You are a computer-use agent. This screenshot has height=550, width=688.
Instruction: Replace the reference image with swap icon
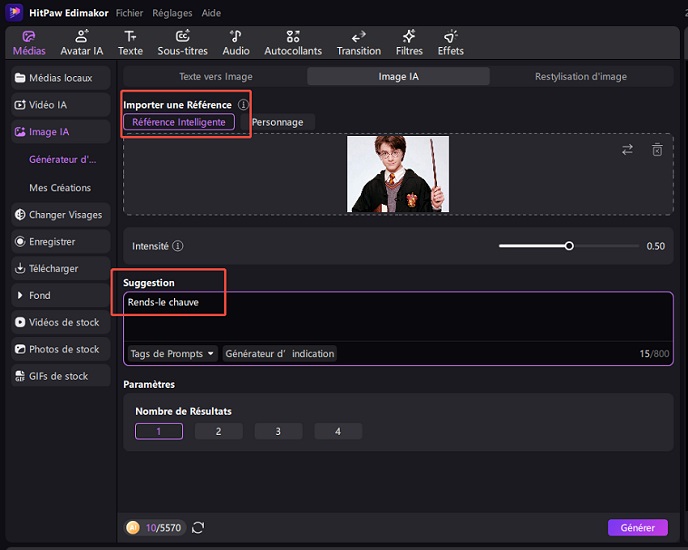627,150
